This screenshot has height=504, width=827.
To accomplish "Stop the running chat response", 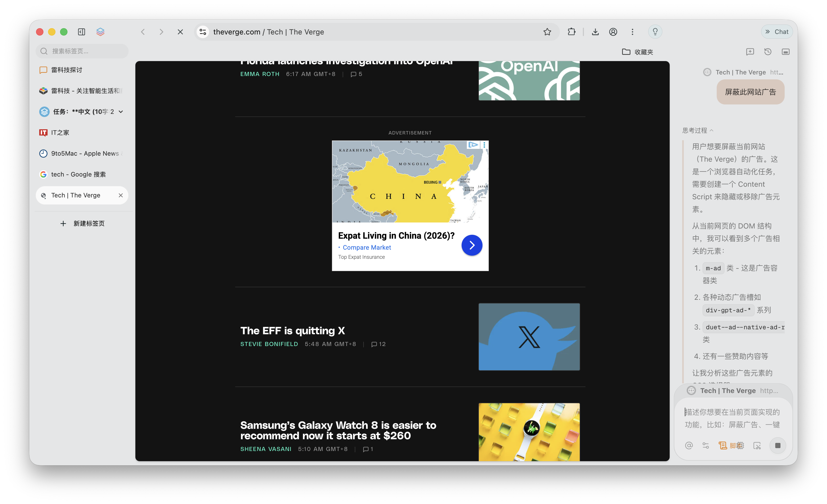I will (778, 445).
